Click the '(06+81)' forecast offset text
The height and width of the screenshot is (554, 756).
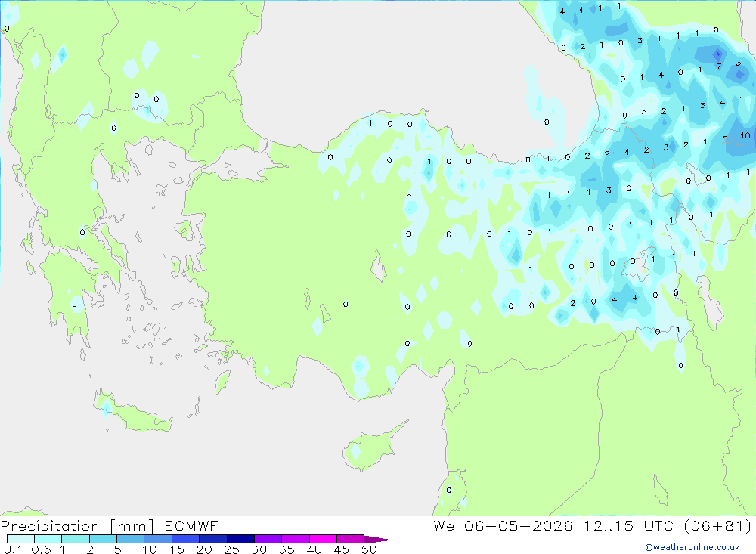click(x=717, y=525)
